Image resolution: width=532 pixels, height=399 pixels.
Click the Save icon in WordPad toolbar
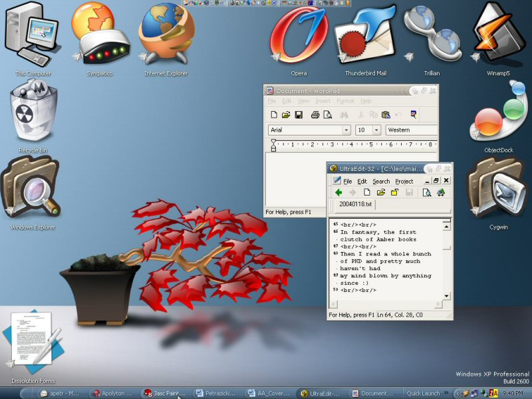[299, 115]
